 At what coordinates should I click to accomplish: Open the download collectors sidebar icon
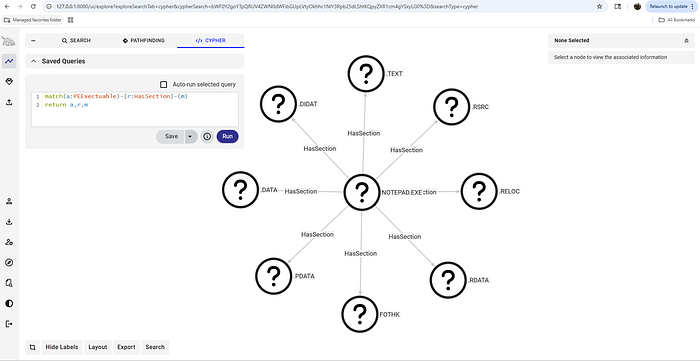(x=9, y=222)
